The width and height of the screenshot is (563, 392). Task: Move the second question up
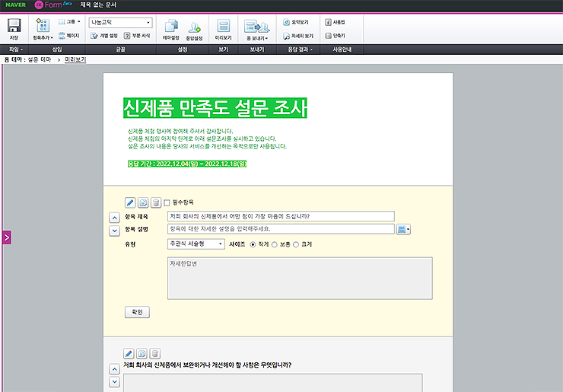click(114, 369)
